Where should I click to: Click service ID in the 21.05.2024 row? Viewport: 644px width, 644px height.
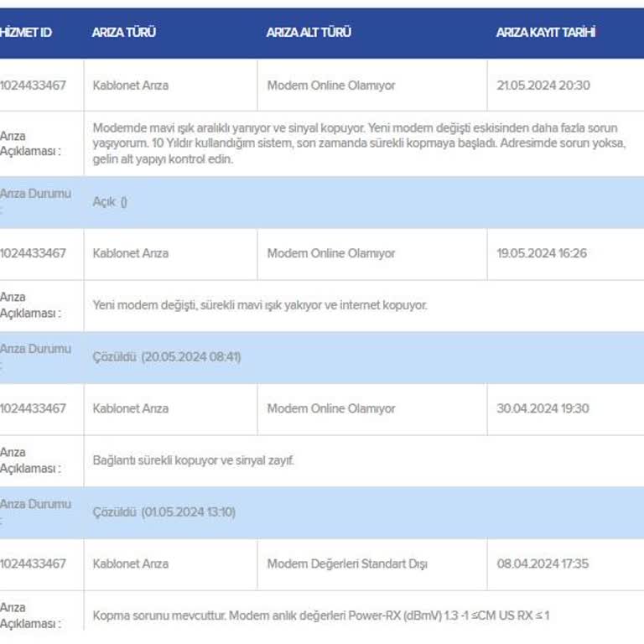[33, 86]
